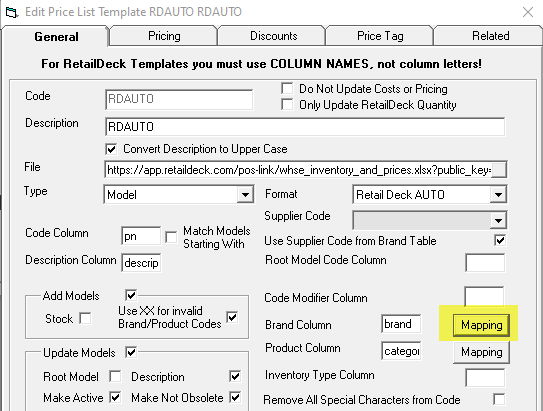Expand the Format dropdown showing Retail Deck AUTO
Viewport: 543px width, 411px height.
[x=498, y=195]
